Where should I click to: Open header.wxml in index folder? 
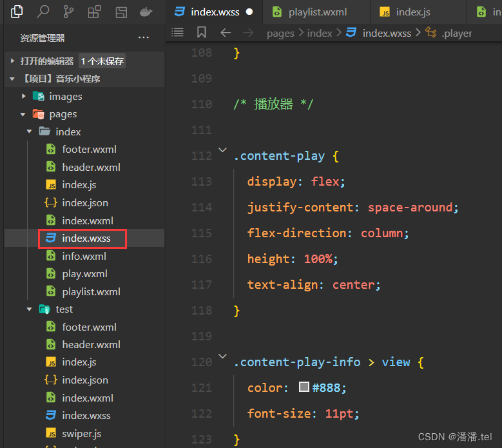point(83,167)
